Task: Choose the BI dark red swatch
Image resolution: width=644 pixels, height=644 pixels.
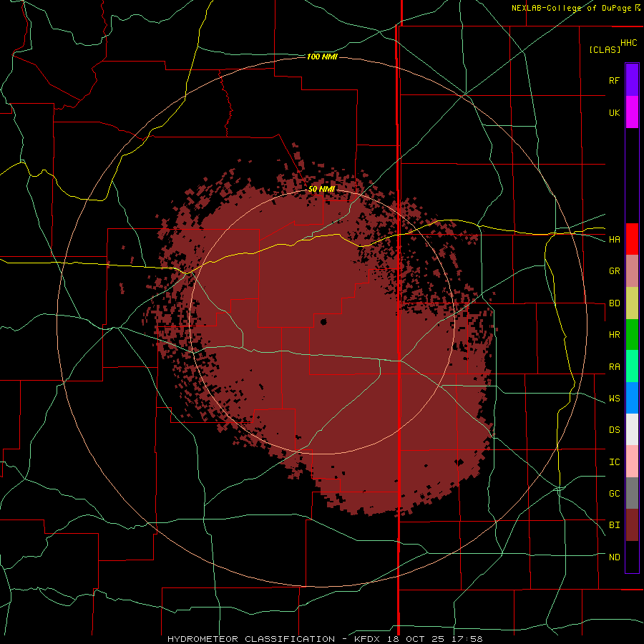Action: click(632, 525)
